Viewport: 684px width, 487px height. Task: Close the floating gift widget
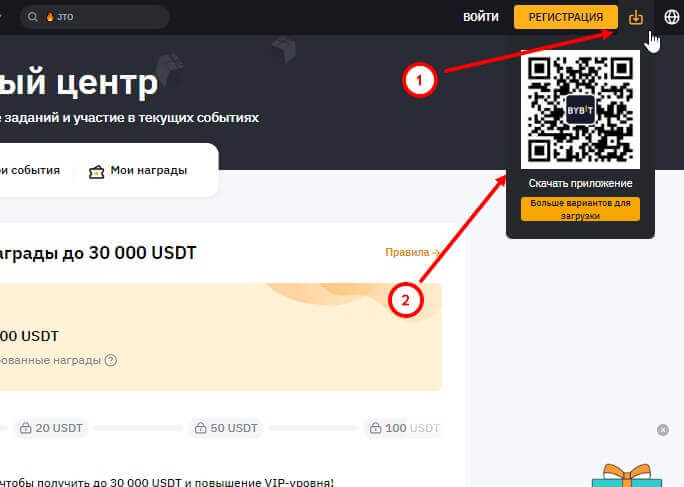click(x=662, y=430)
